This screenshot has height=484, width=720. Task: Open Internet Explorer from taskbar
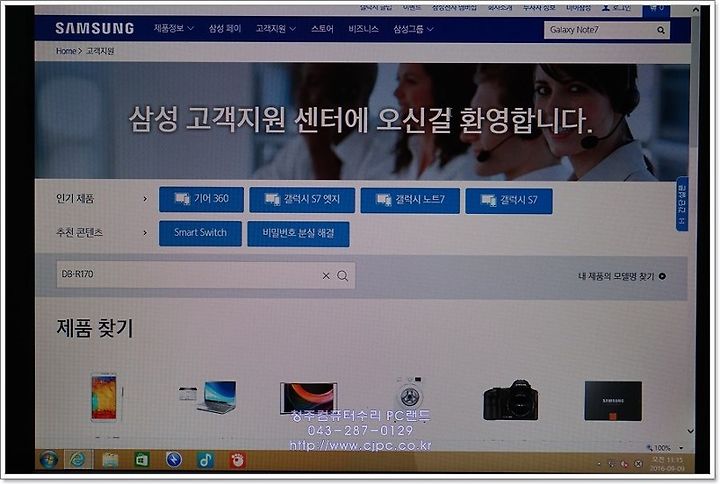78,460
